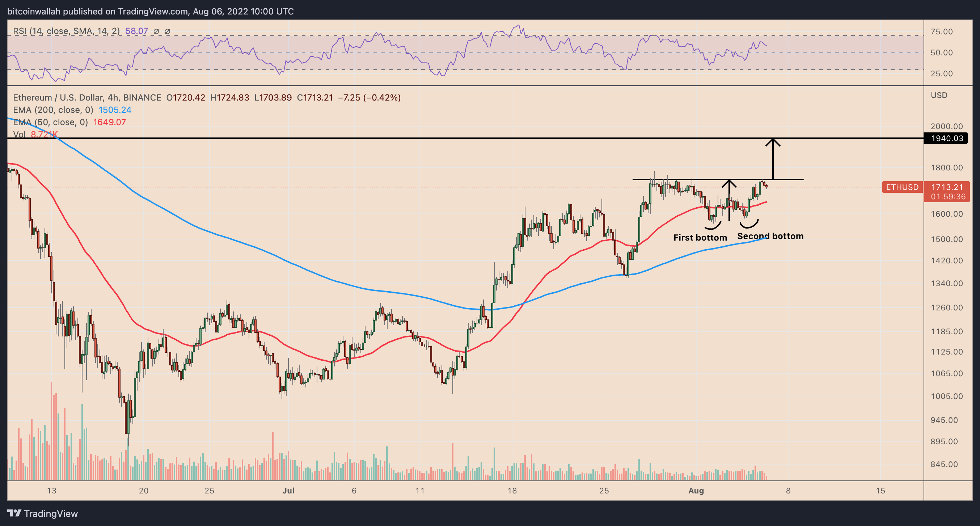Click the bitcoinwallah published on TradingView.com header
The image size is (980, 526).
coord(151,12)
